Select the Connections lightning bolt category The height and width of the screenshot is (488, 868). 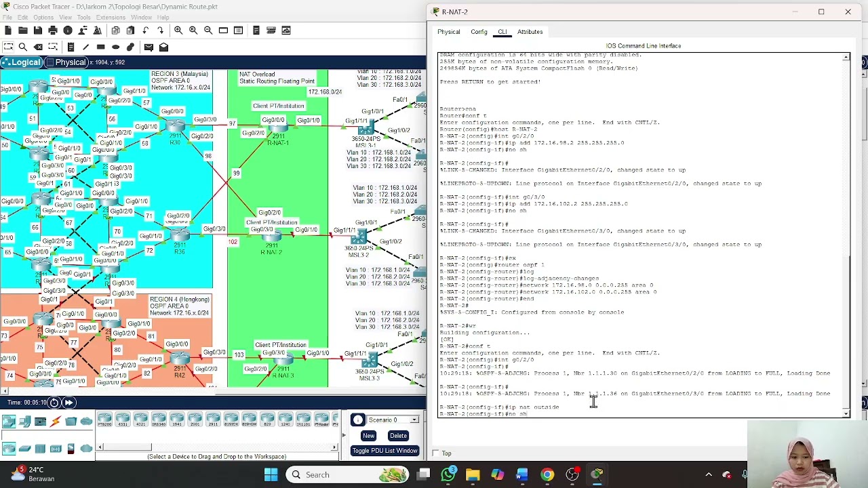click(x=55, y=422)
